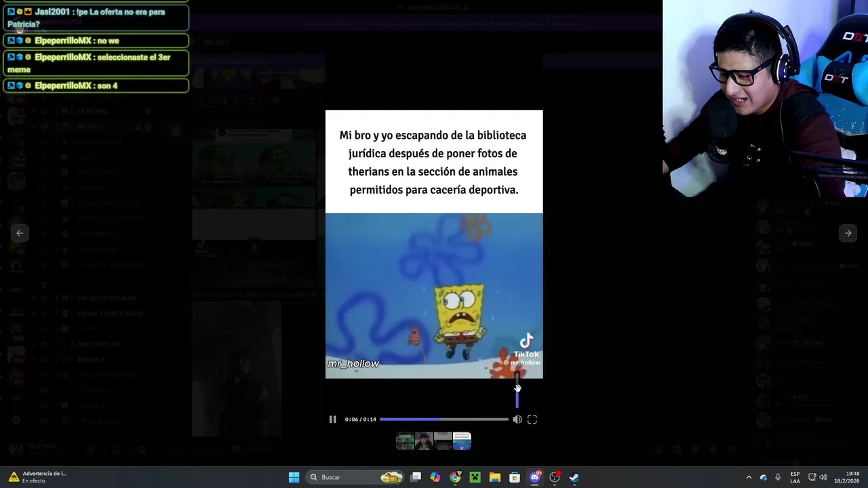The width and height of the screenshot is (868, 488).
Task: Go to the previous media with left arrow
Action: (x=20, y=233)
